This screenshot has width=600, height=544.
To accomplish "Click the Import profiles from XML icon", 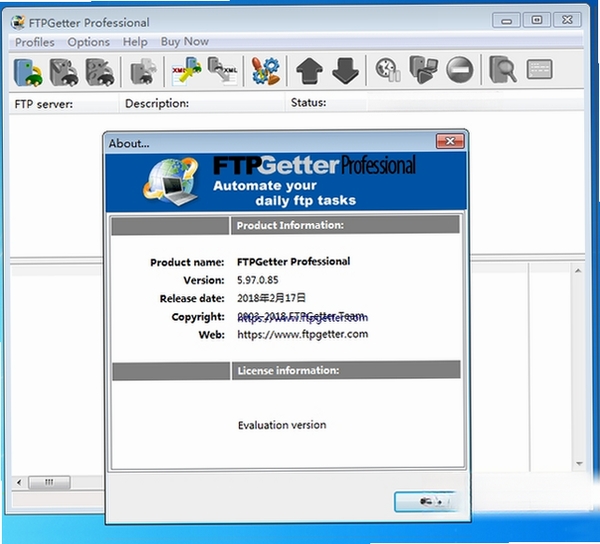I will 187,71.
